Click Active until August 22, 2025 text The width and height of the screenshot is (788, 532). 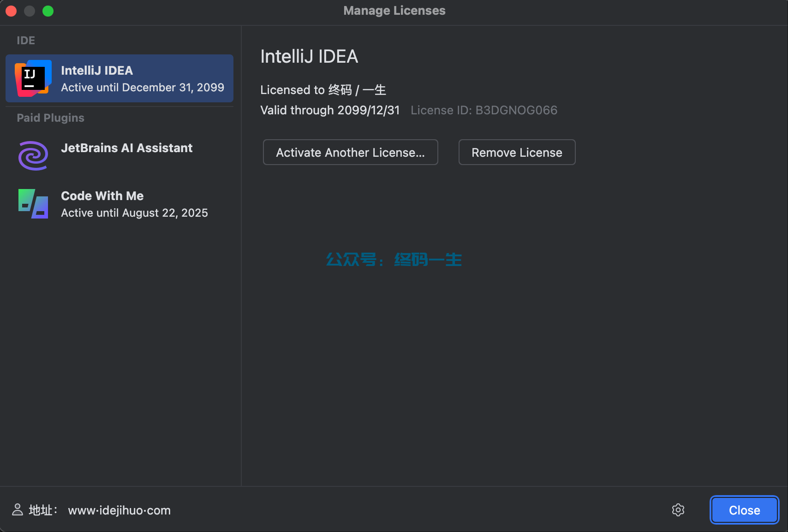point(134,213)
